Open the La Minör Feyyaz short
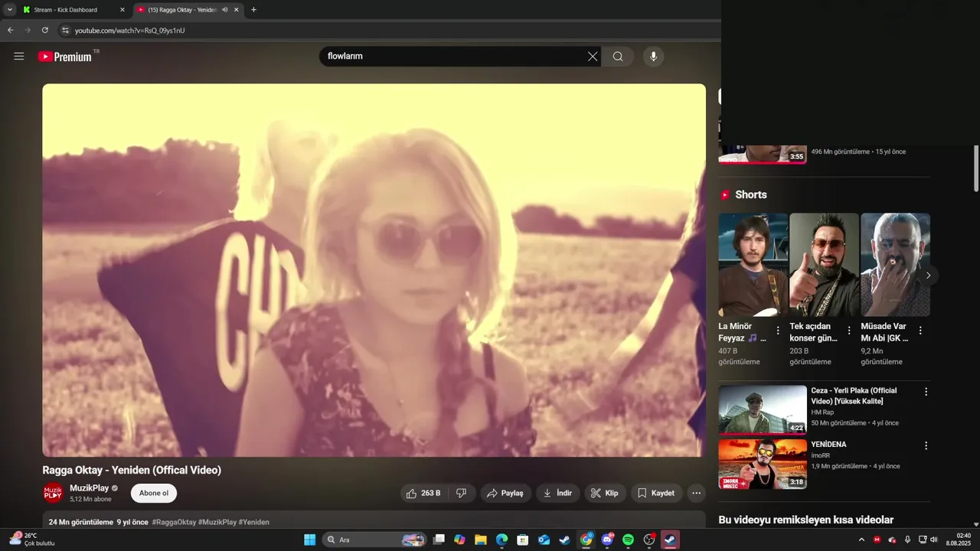 click(x=753, y=265)
